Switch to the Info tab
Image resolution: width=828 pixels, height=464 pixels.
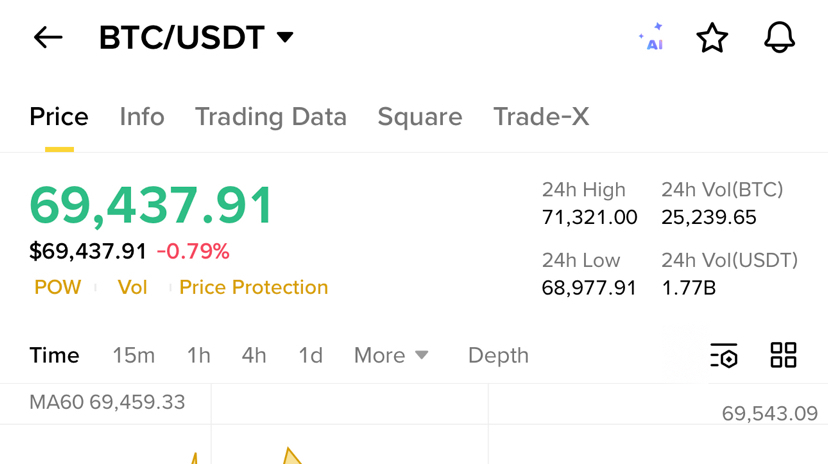pos(142,117)
